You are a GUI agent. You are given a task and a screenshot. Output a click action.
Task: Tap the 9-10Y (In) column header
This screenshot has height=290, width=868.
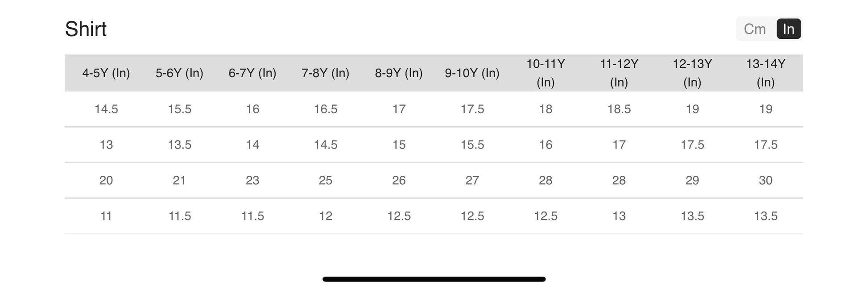(472, 73)
